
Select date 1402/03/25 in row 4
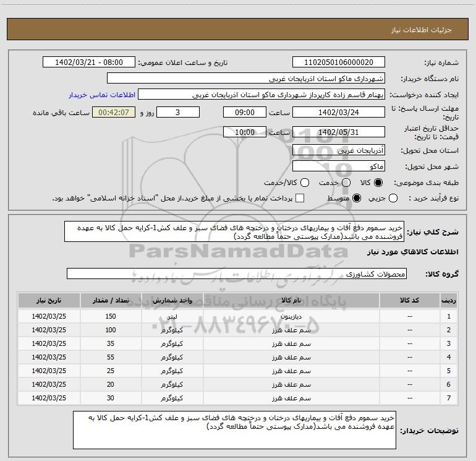[49, 358]
